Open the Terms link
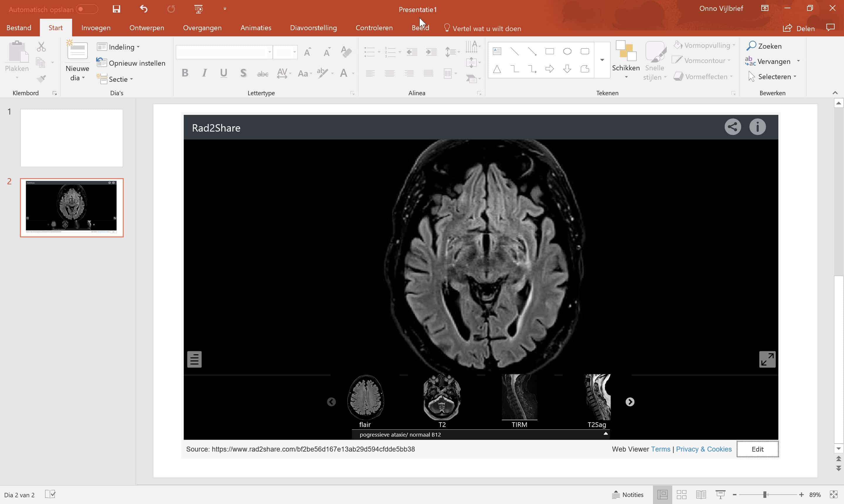 coord(660,449)
